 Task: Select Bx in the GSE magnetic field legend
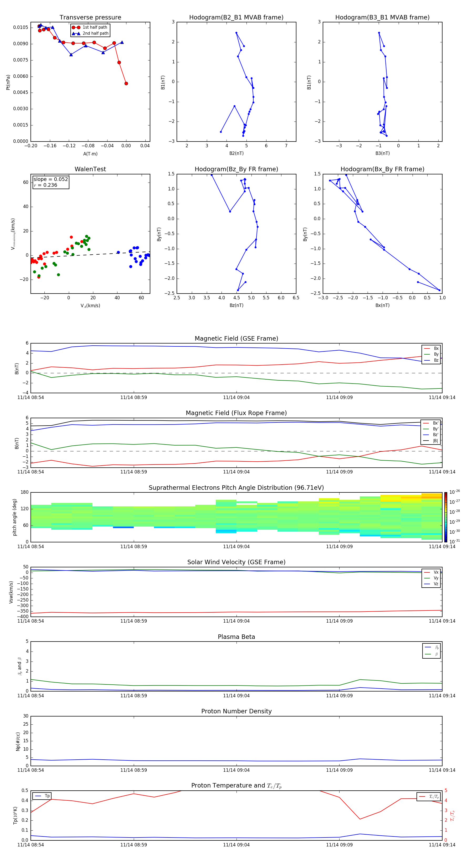(431, 349)
